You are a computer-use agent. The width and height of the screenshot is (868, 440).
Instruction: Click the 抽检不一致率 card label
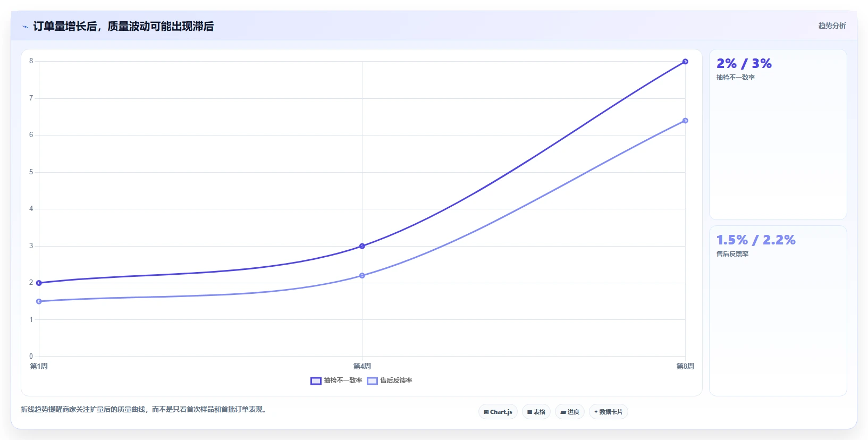coord(735,78)
